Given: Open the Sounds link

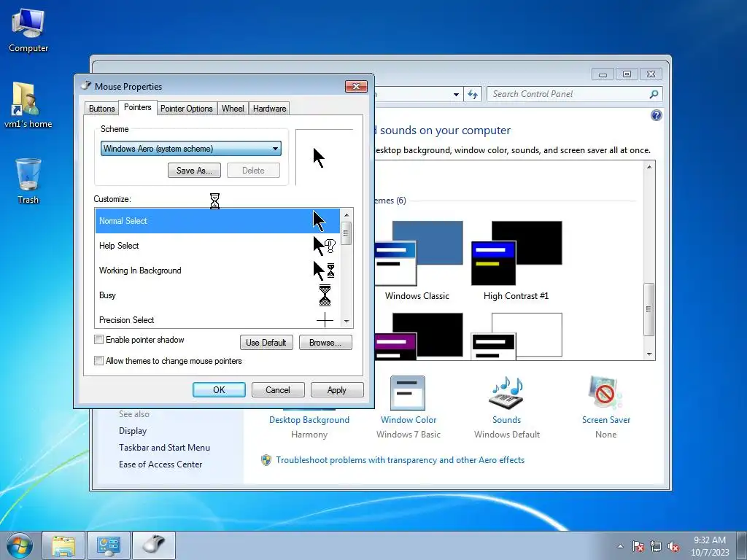Looking at the screenshot, I should click(x=506, y=420).
